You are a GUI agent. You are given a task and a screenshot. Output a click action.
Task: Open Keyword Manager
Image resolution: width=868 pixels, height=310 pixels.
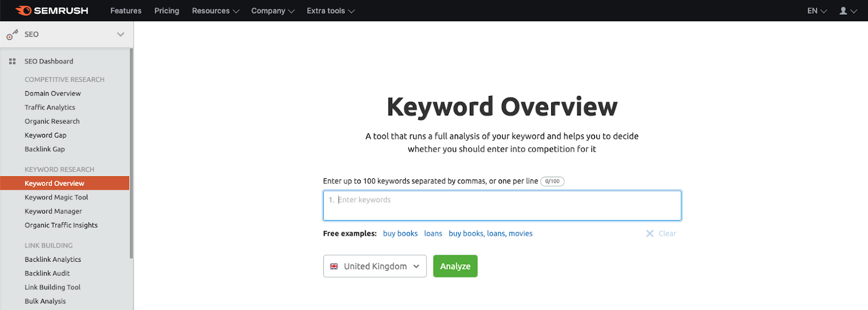coord(53,211)
